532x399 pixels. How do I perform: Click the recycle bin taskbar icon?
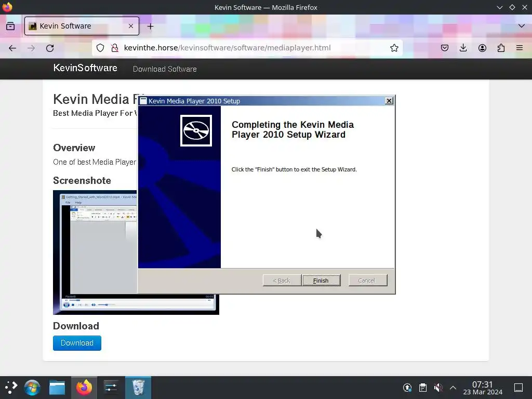coord(138,388)
